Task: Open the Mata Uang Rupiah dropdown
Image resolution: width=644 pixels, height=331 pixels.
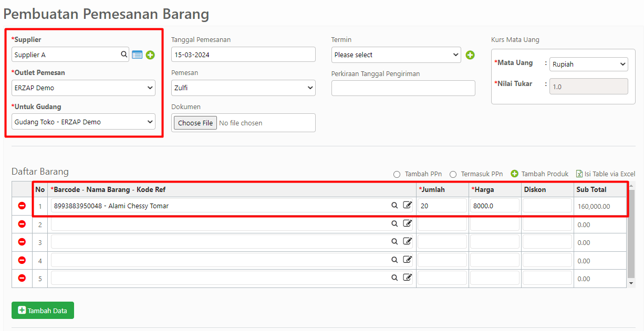Action: (x=589, y=64)
